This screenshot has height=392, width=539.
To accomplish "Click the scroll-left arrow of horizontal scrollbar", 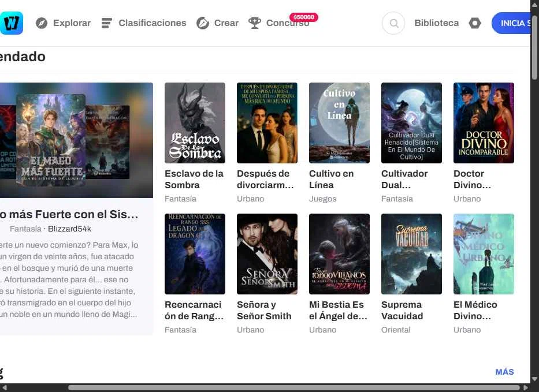I will (4, 387).
